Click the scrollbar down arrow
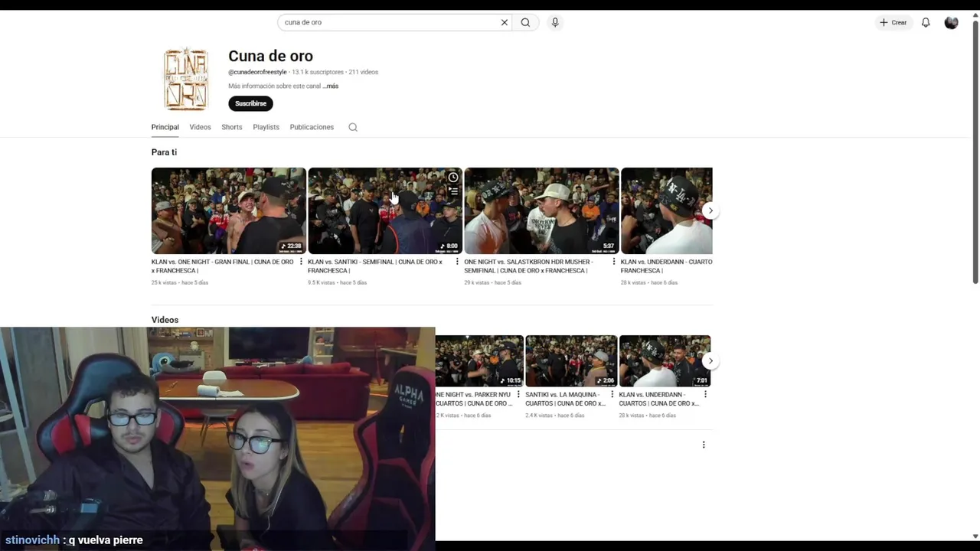The height and width of the screenshot is (551, 980). [x=975, y=536]
